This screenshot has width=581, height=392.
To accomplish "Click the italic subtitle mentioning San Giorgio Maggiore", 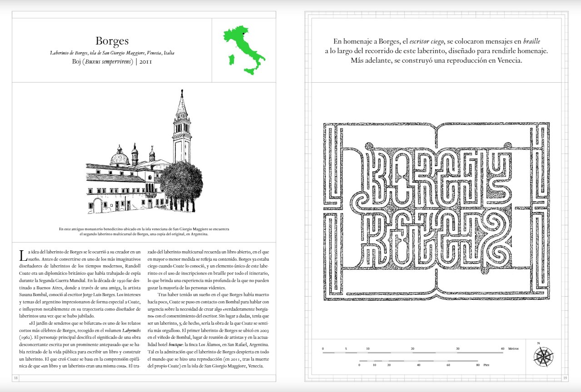I will 112,53.
